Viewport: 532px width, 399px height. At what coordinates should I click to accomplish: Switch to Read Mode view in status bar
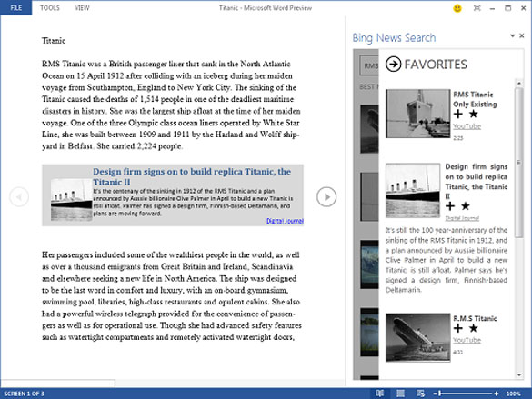point(379,394)
